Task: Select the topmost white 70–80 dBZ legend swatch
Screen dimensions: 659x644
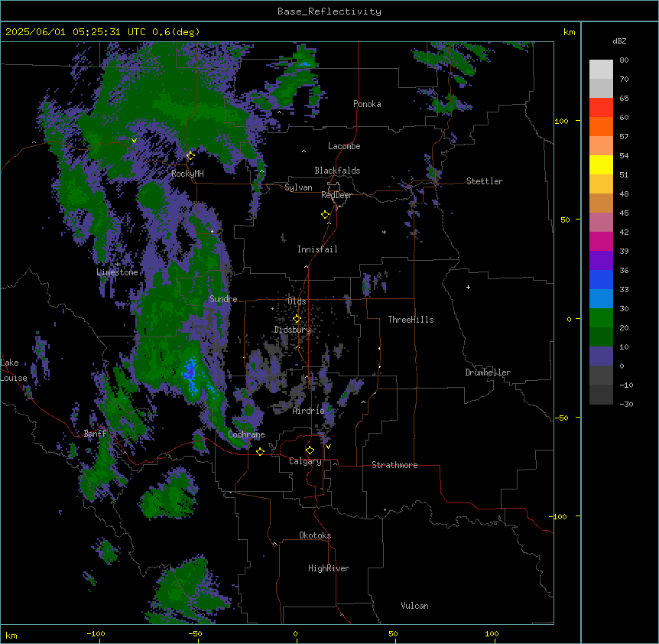Action: click(x=601, y=70)
